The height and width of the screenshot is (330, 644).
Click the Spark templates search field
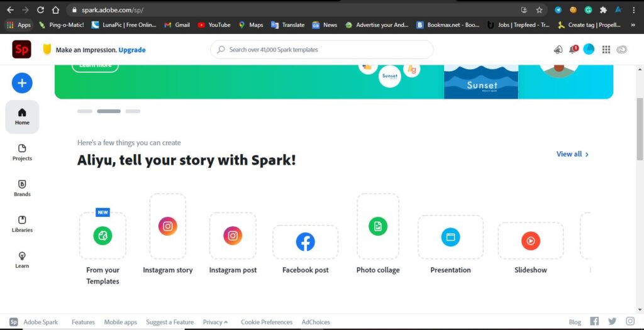pos(321,50)
